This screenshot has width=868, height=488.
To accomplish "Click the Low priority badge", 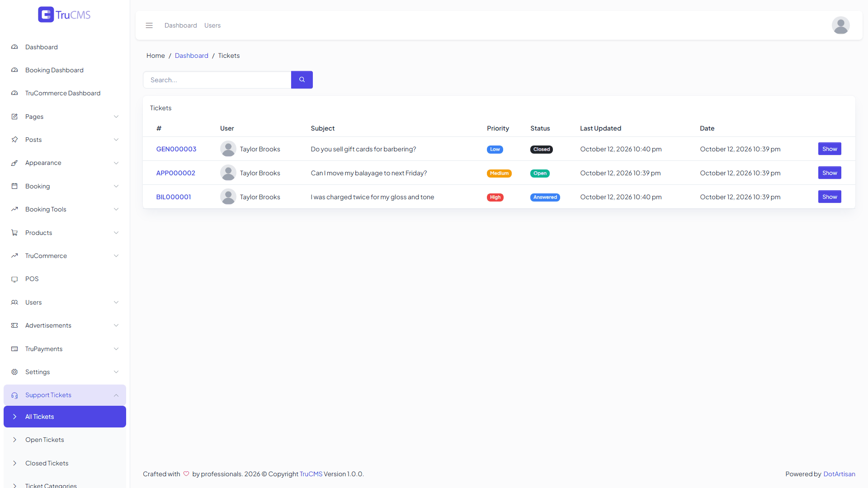I will click(x=495, y=149).
